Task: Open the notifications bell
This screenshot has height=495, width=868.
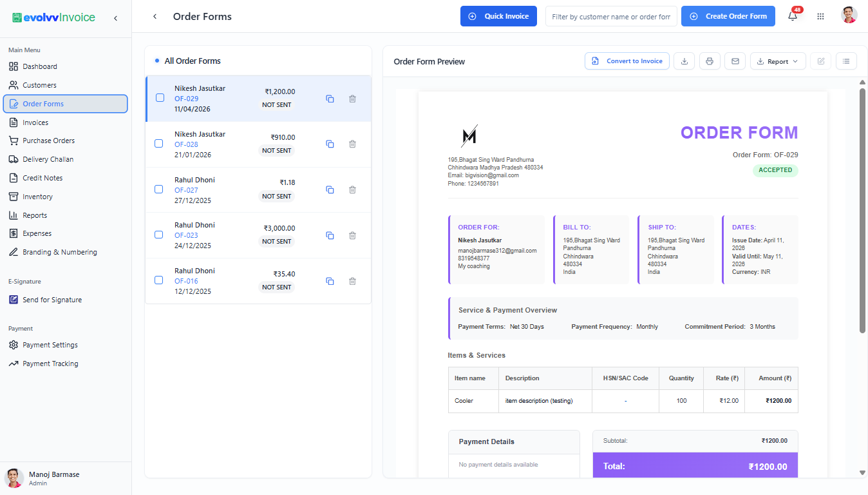Action: [x=793, y=17]
